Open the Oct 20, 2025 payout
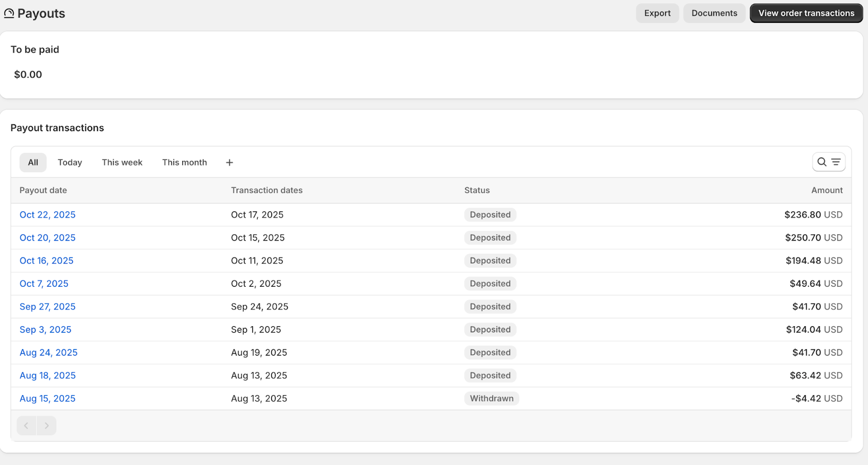The width and height of the screenshot is (868, 465). [48, 238]
